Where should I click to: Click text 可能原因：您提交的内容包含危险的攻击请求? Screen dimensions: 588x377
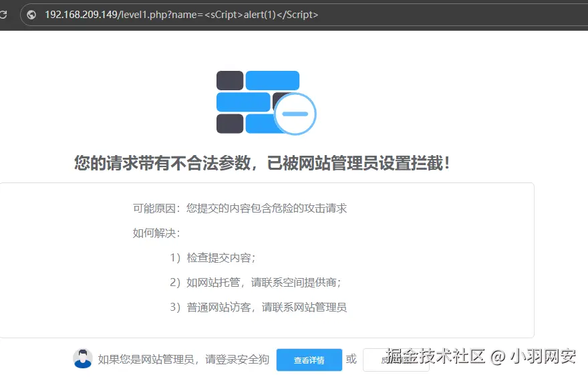click(x=240, y=208)
